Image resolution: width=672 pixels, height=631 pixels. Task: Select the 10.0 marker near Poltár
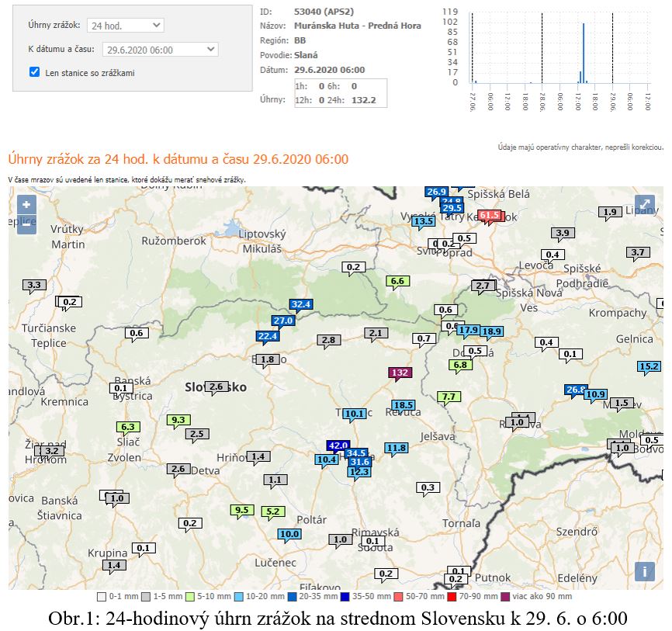click(289, 534)
